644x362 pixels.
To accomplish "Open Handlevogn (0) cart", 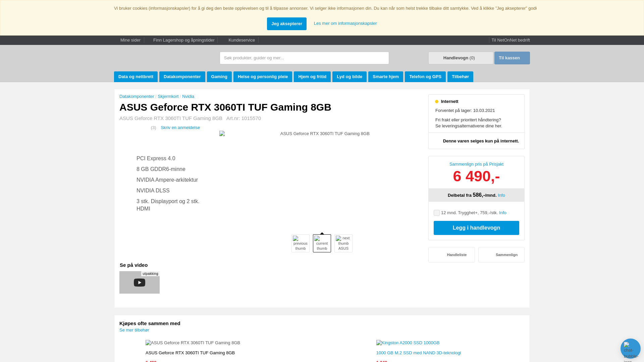I will tap(461, 58).
